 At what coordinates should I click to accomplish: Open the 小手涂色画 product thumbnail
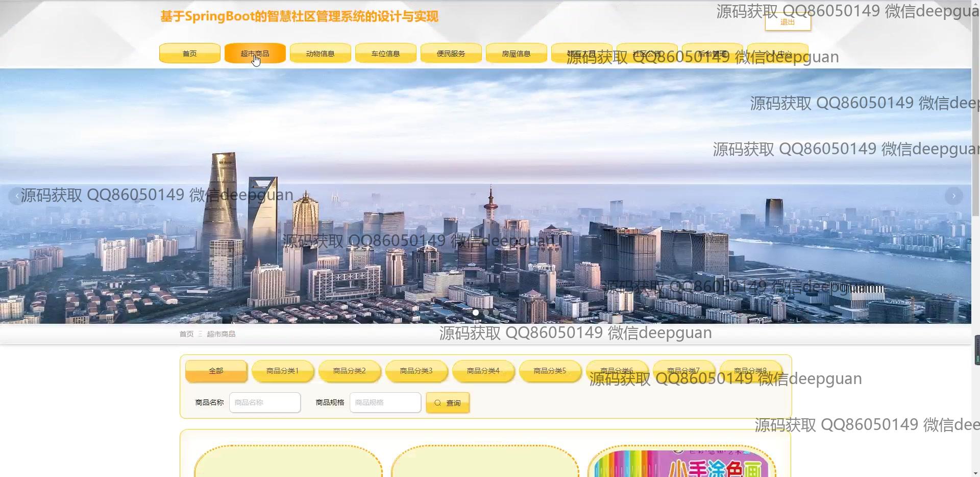(682, 463)
